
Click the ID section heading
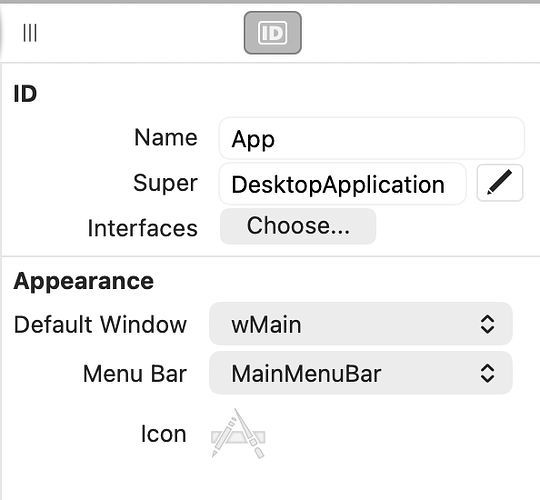pos(25,94)
